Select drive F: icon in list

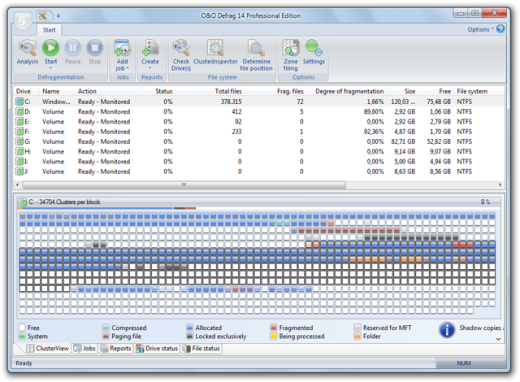(20, 132)
